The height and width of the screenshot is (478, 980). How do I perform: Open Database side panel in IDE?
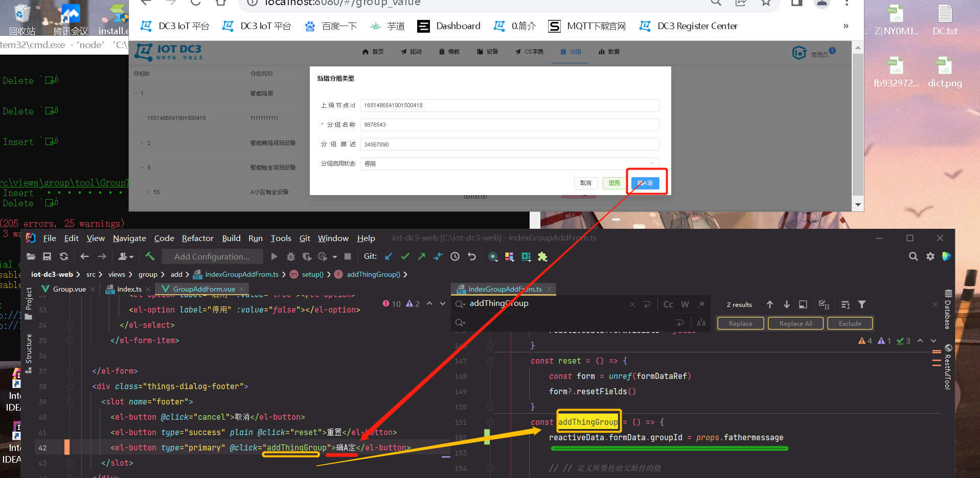pyautogui.click(x=948, y=309)
